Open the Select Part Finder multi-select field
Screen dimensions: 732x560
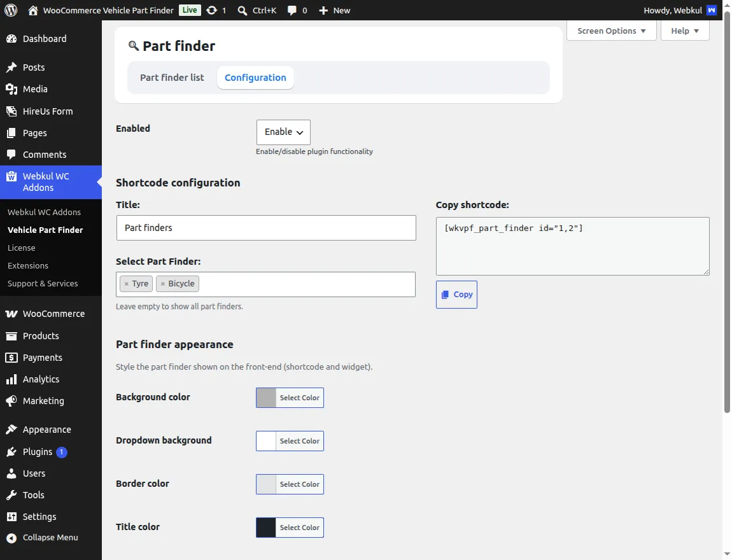click(265, 284)
